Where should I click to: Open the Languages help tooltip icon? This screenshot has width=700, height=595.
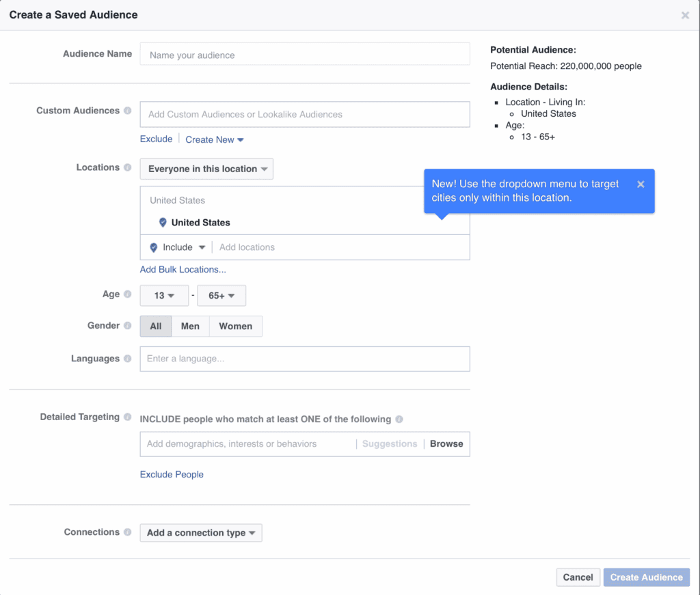(126, 359)
